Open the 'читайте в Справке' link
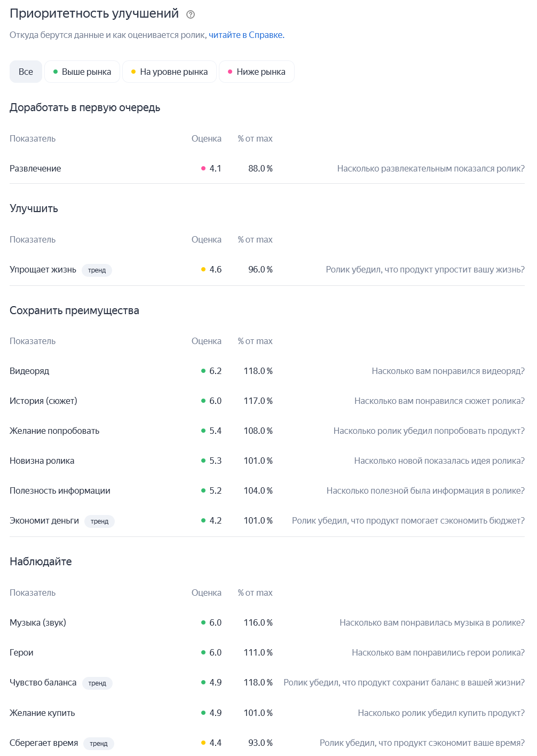The image size is (537, 756). point(246,35)
